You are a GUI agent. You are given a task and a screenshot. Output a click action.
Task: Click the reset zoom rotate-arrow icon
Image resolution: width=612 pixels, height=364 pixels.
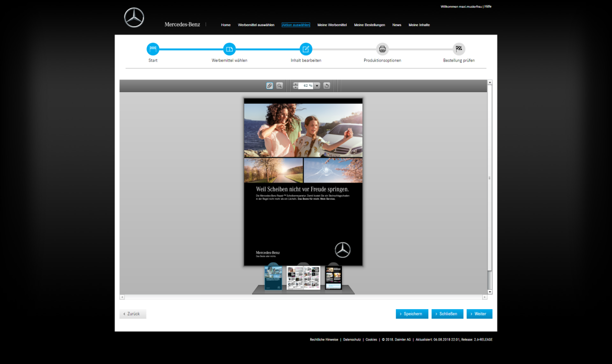(x=327, y=86)
